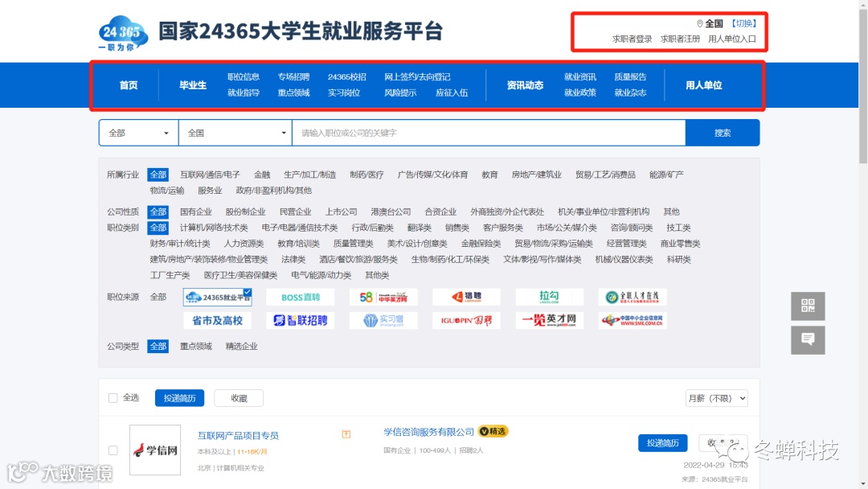Screen dimensions: 868x489
Task: Filter company type by 重点领域
Action: click(x=196, y=346)
